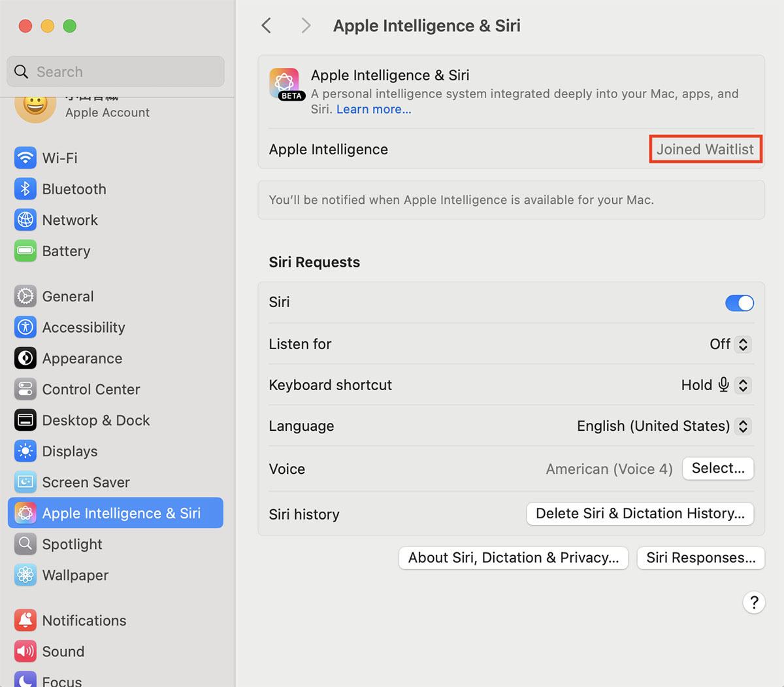
Task: Click the Siri Responses button
Action: tap(701, 558)
